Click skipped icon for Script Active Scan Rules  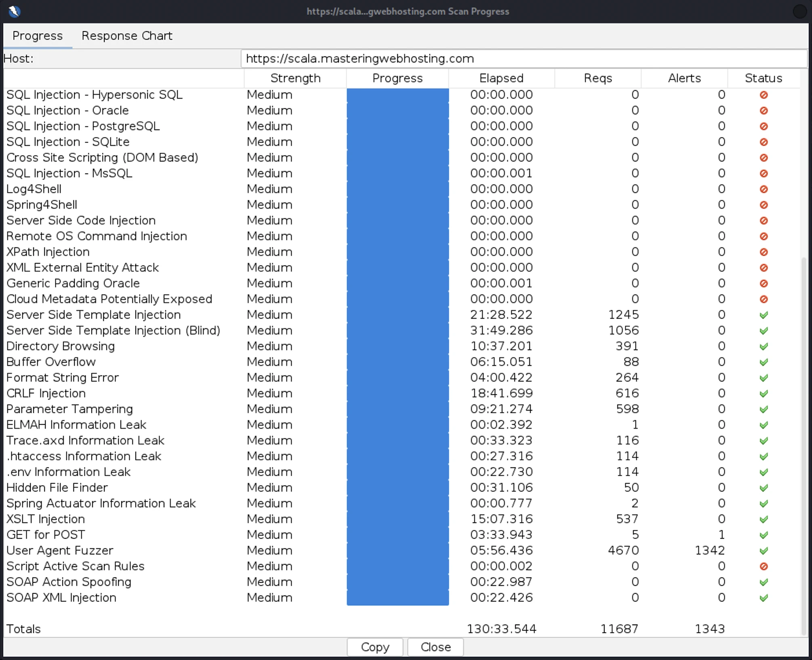pyautogui.click(x=764, y=566)
